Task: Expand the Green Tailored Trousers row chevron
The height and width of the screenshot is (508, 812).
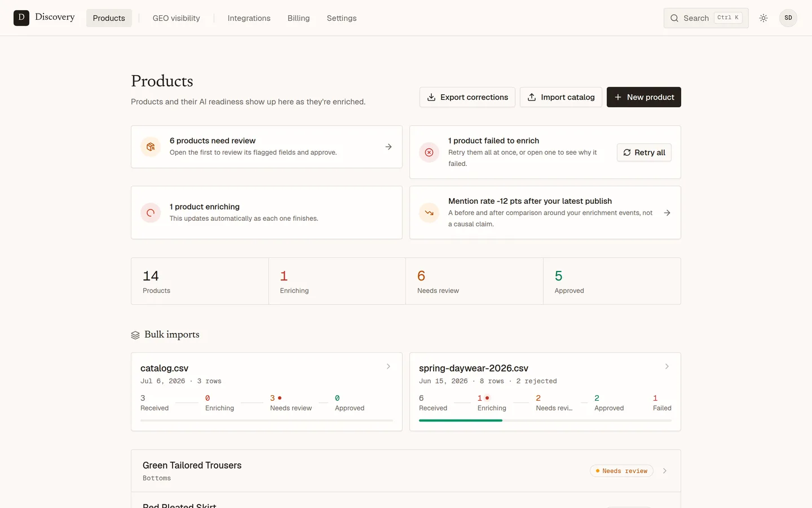Action: coord(665,471)
